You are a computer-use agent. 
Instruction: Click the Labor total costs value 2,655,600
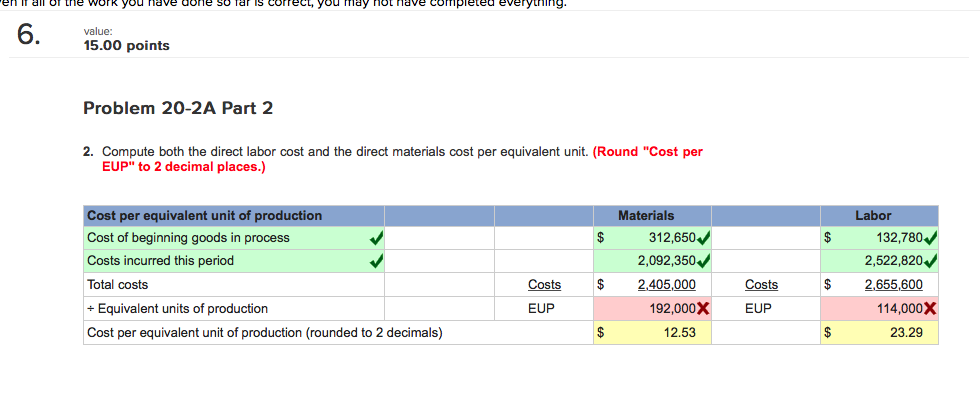(x=893, y=285)
